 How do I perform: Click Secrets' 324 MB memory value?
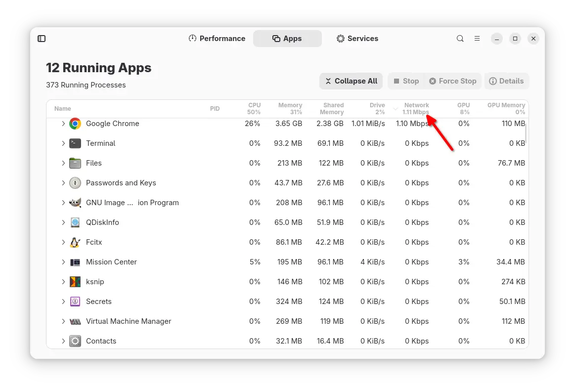click(289, 302)
